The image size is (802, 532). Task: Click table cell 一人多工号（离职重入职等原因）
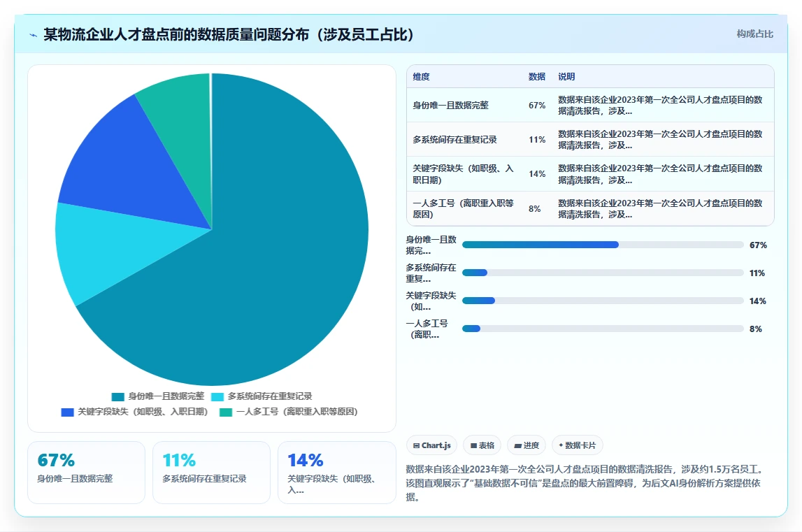tap(464, 209)
